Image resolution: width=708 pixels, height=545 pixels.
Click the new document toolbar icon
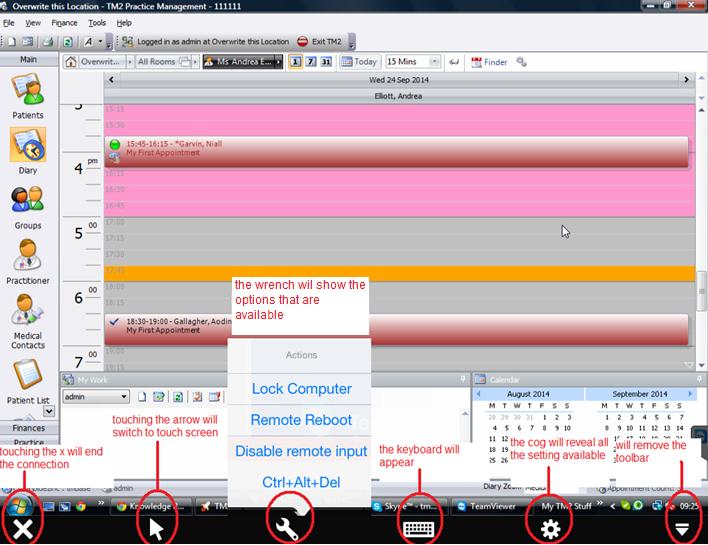(x=12, y=42)
